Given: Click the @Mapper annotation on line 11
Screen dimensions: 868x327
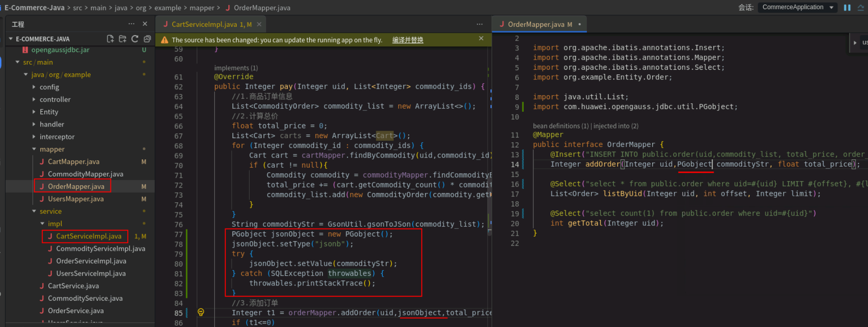Looking at the screenshot, I should [548, 135].
